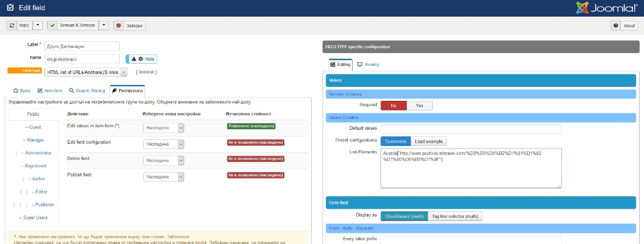Switch to Search, filtering tab
This screenshot has width=644, height=244.
coord(86,91)
